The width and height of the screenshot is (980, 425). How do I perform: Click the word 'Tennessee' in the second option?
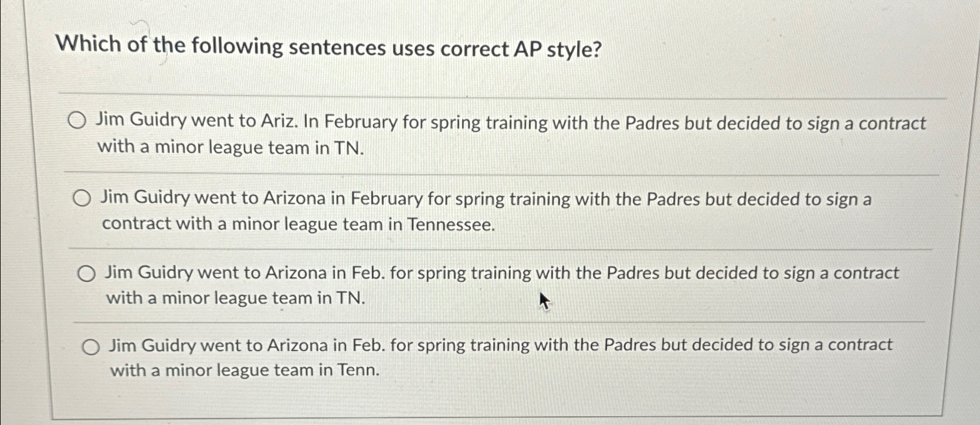450,223
